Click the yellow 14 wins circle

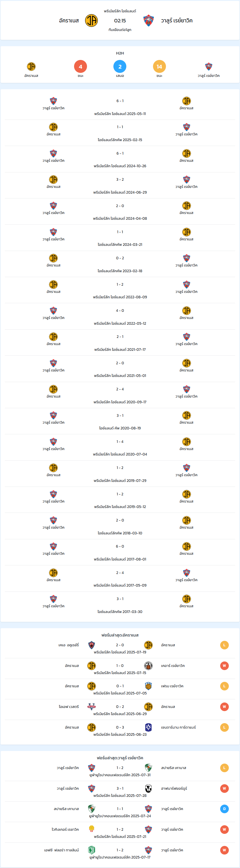click(x=159, y=67)
